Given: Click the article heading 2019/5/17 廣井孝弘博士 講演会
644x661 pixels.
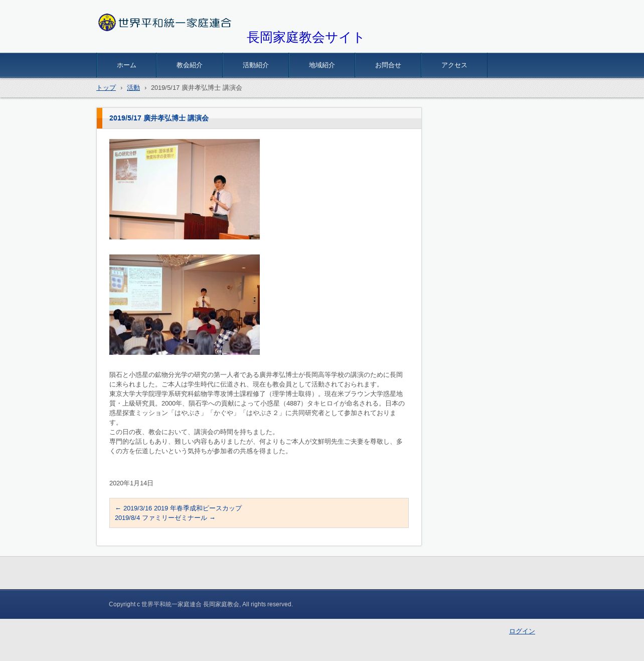Looking at the screenshot, I should (x=159, y=118).
